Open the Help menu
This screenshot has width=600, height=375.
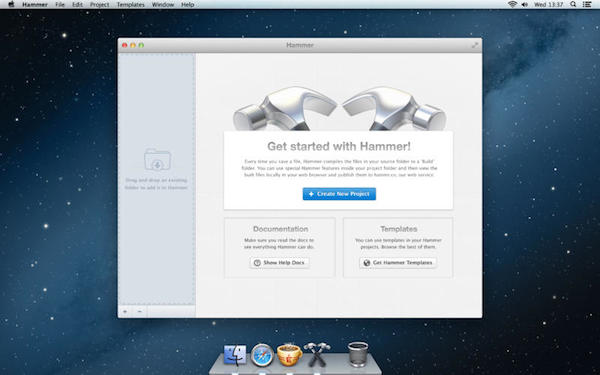pos(188,5)
